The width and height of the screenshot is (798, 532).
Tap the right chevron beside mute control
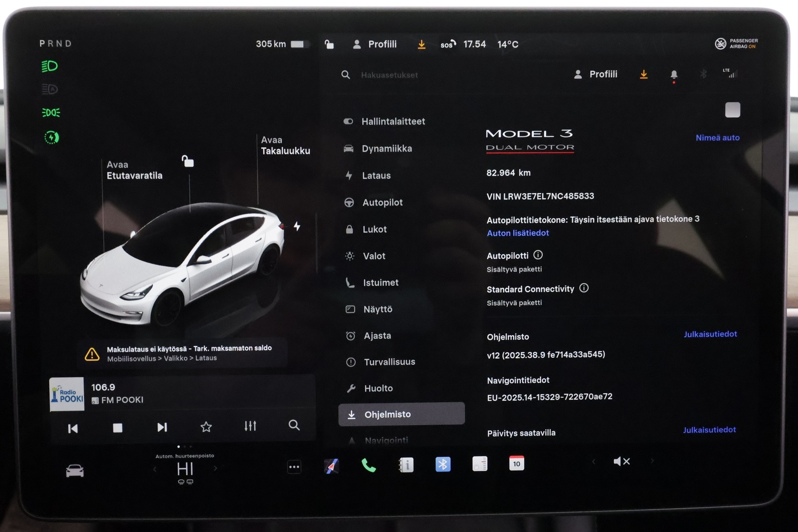pyautogui.click(x=653, y=462)
